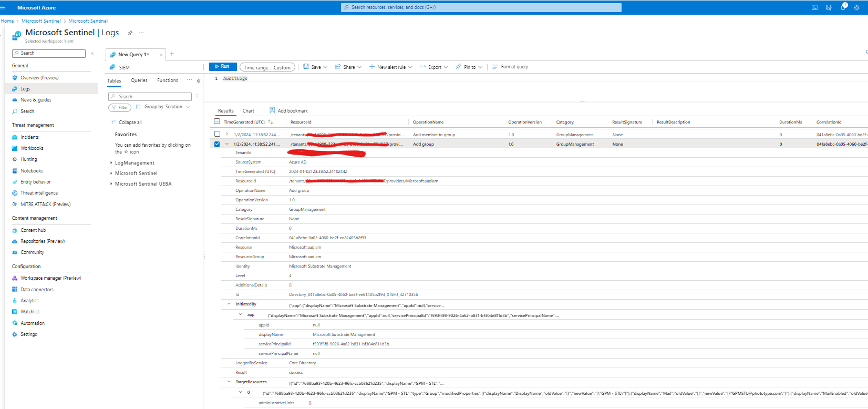Viewport: 868px width, 409px height.
Task: Open Data connectors
Action: (x=37, y=290)
